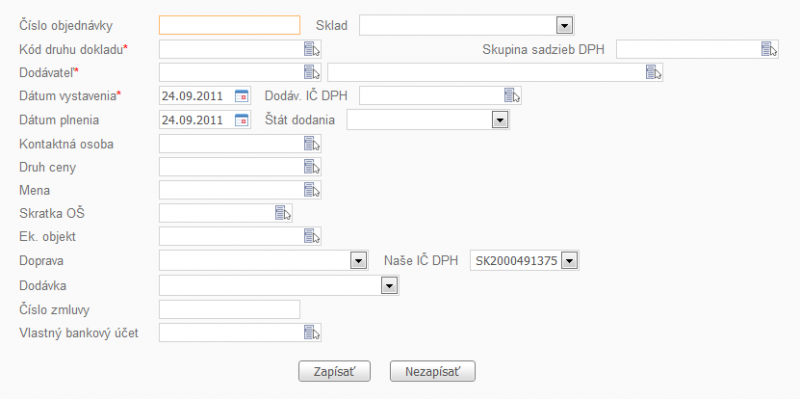The width and height of the screenshot is (800, 399).
Task: Focus the Číslo objednávky input field
Action: [x=230, y=25]
